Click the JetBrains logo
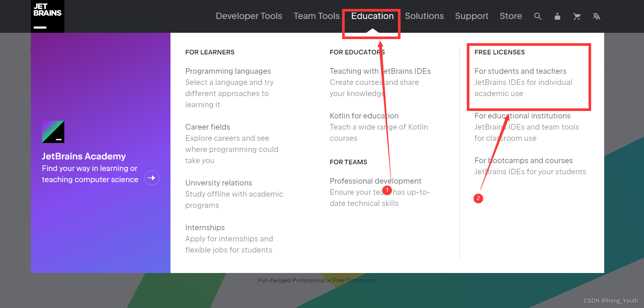Screen dimensions: 644x308 click(48, 16)
